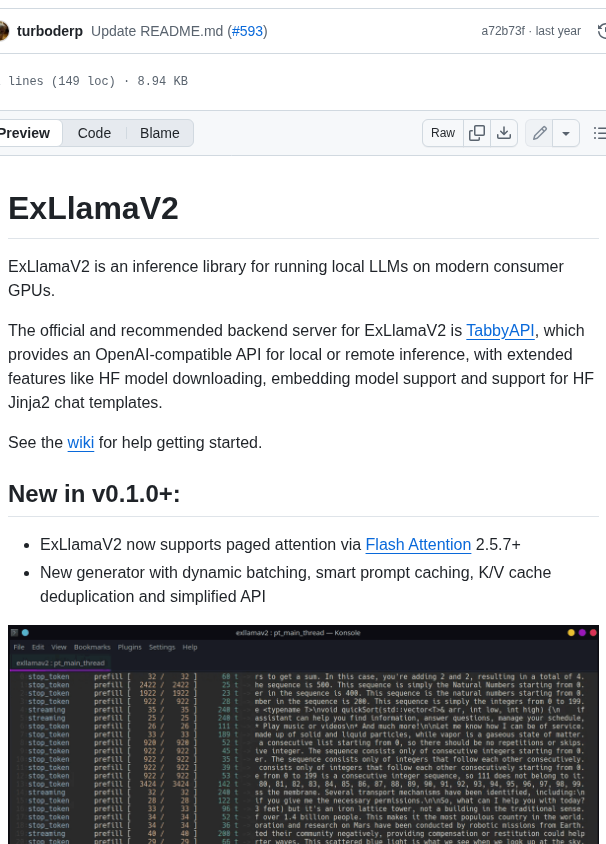606x844 pixels.
Task: Open more edit options dropdown arrow
Action: coord(566,133)
